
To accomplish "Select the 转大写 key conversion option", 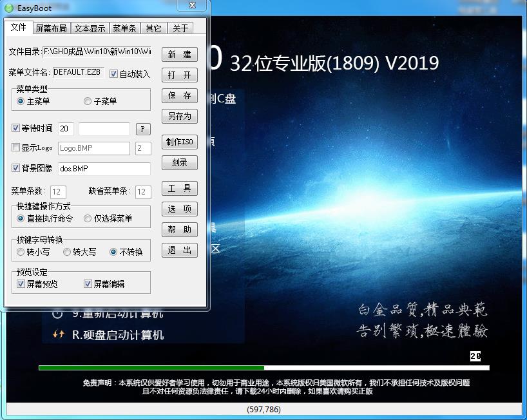I will click(x=67, y=252).
